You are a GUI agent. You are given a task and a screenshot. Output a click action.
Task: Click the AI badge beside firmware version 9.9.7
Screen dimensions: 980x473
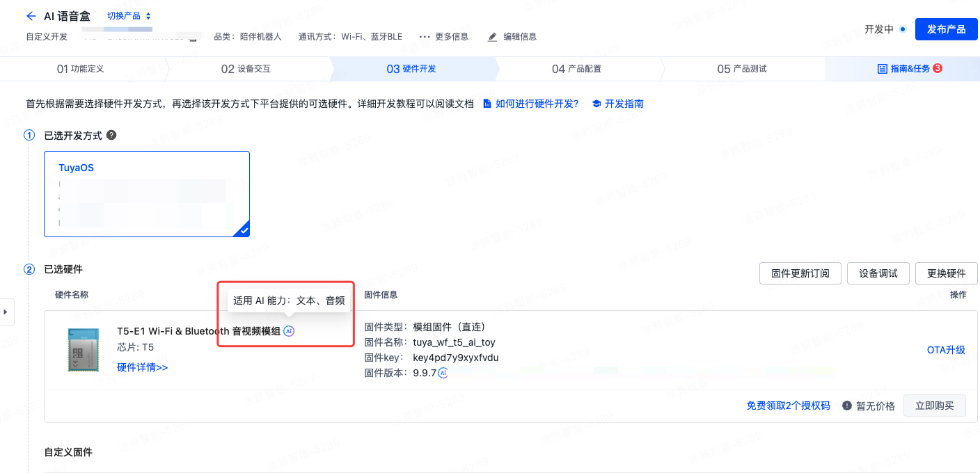coord(443,373)
